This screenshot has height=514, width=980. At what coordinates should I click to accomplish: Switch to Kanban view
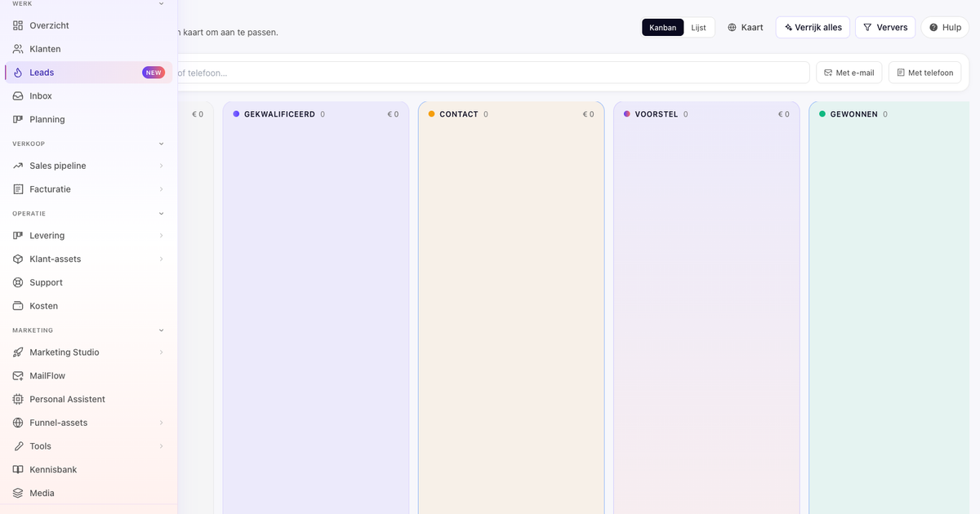tap(662, 28)
